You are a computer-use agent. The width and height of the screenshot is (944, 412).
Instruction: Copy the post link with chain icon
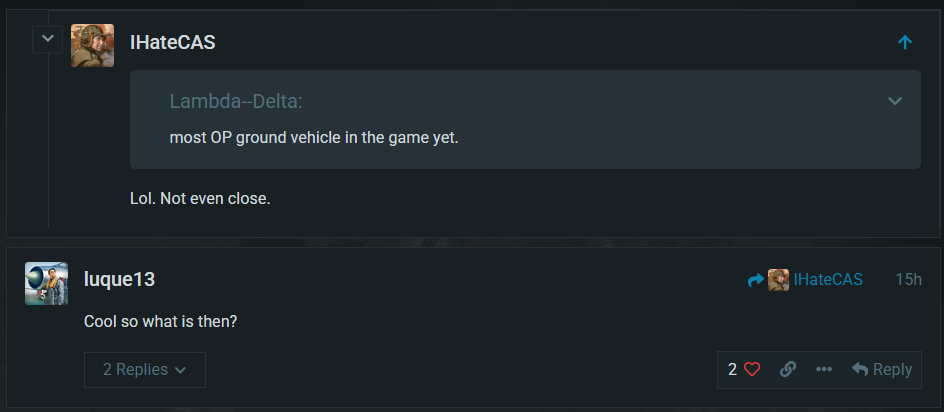(788, 370)
